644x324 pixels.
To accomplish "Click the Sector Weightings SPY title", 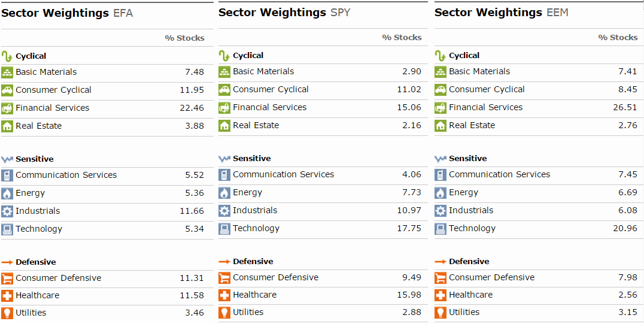I will (x=284, y=13).
